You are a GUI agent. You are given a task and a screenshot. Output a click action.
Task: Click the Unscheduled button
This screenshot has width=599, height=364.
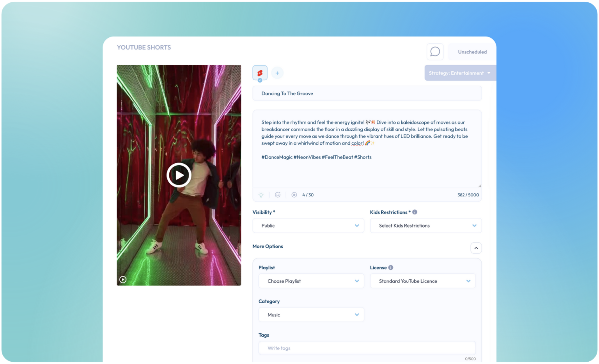(472, 51)
